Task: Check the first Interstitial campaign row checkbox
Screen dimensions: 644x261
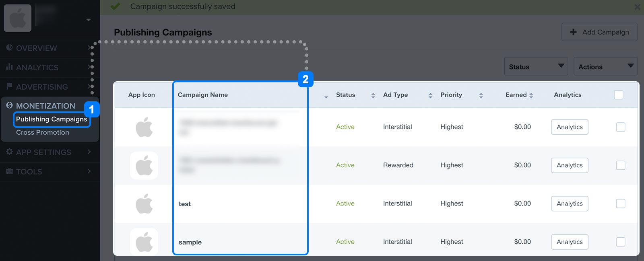Action: tap(621, 127)
